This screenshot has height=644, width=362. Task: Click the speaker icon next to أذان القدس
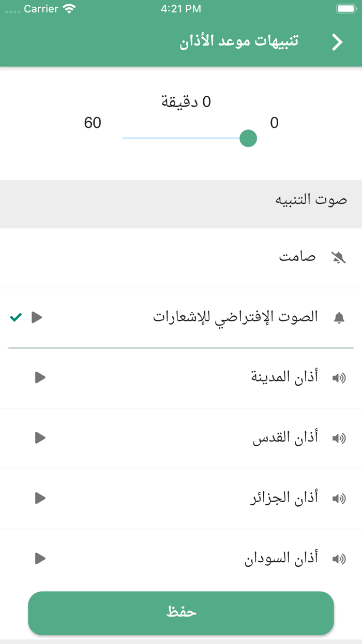pyautogui.click(x=339, y=438)
